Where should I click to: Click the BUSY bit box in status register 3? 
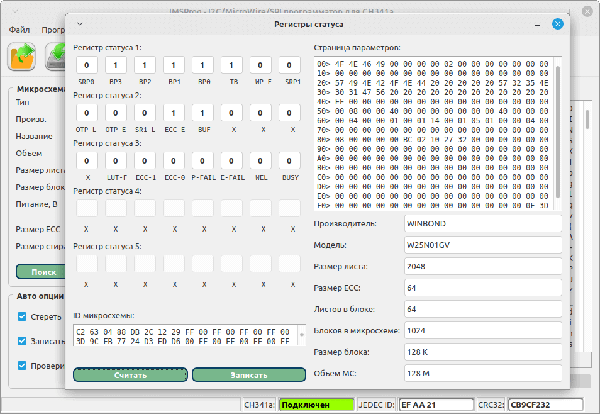[289, 160]
